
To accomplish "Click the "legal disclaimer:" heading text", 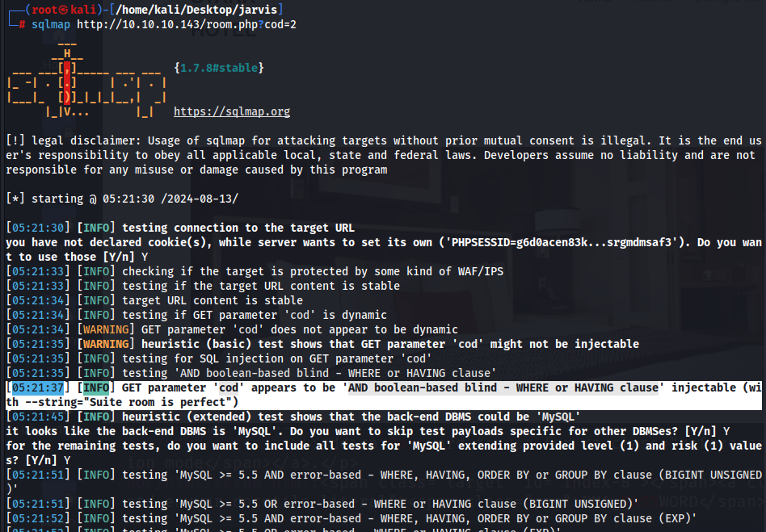I will coord(86,140).
